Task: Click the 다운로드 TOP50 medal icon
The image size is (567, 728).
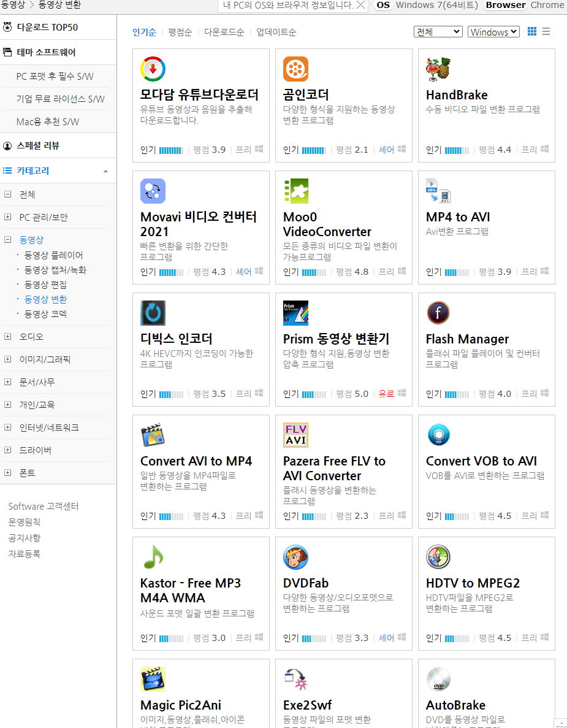Action: click(7, 27)
